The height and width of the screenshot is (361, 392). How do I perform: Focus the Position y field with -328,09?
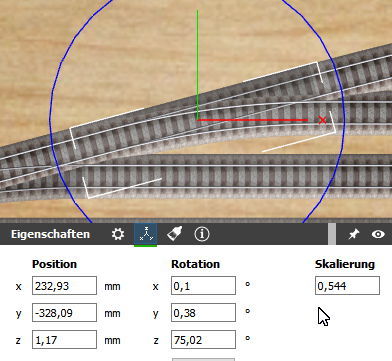64,313
